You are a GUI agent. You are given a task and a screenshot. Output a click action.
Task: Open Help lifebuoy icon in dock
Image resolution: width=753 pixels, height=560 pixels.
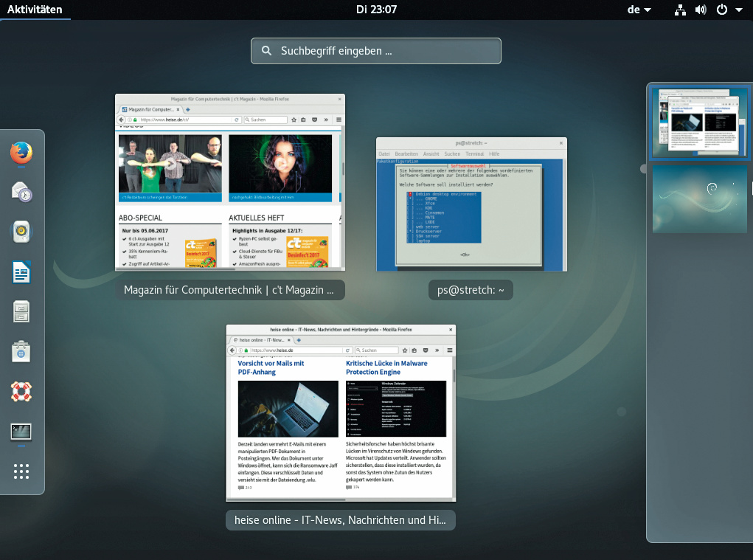point(21,392)
